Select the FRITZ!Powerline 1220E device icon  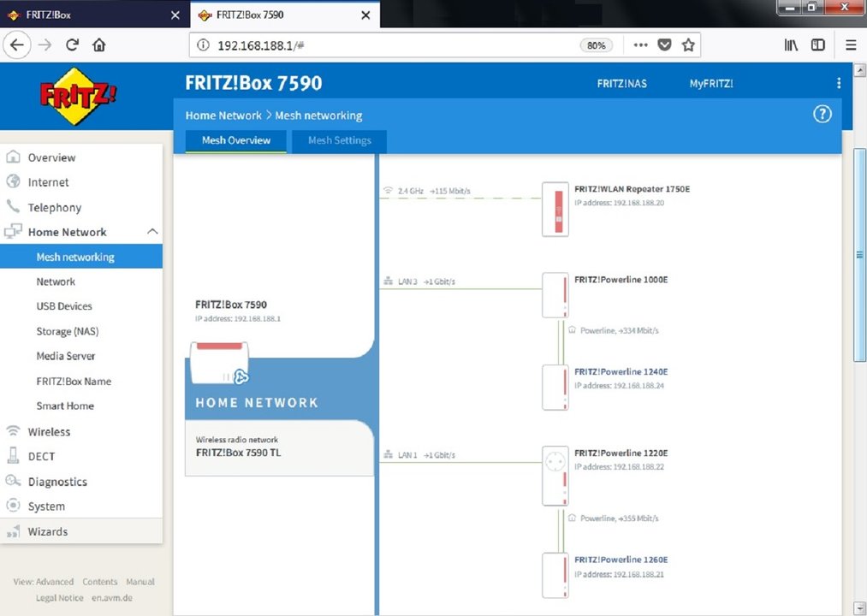tap(555, 476)
